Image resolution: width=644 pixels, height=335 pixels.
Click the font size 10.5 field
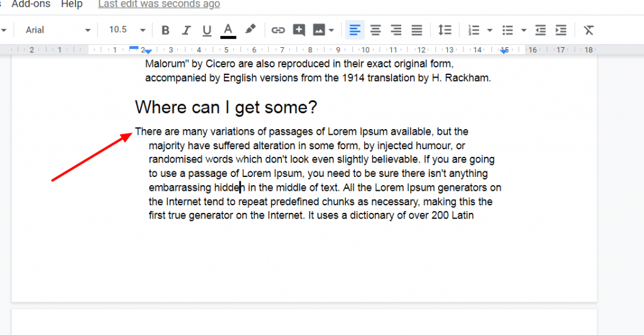pos(118,30)
